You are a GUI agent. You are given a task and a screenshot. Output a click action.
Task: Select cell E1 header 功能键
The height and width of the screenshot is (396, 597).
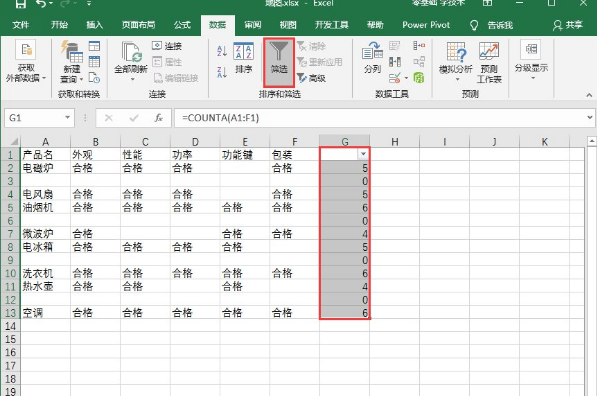coord(245,155)
